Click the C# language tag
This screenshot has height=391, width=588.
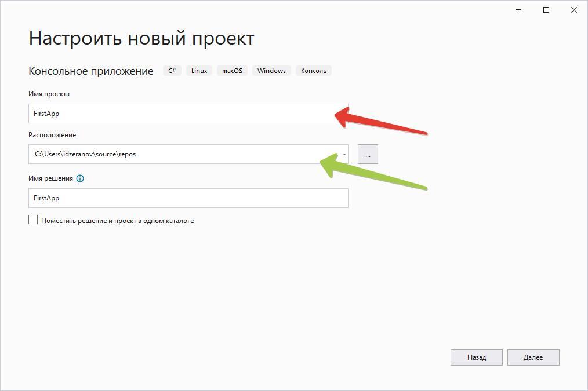click(172, 71)
